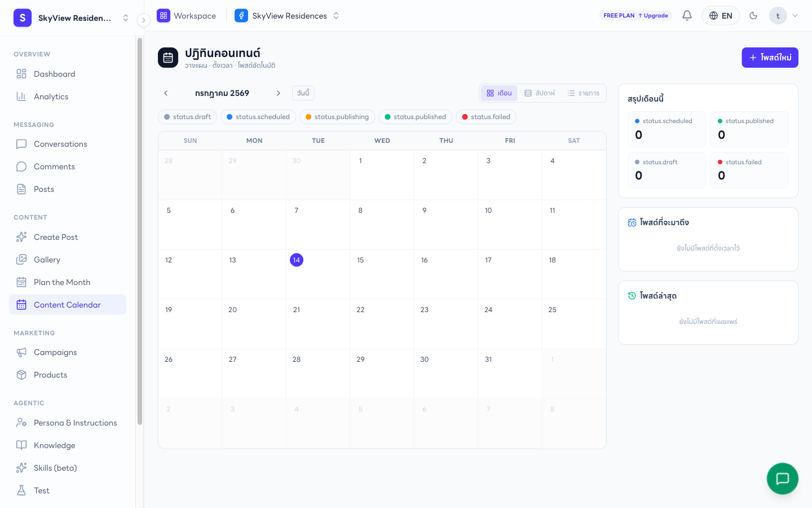The width and height of the screenshot is (812, 508).
Task: Click the Products box icon
Action: [21, 375]
